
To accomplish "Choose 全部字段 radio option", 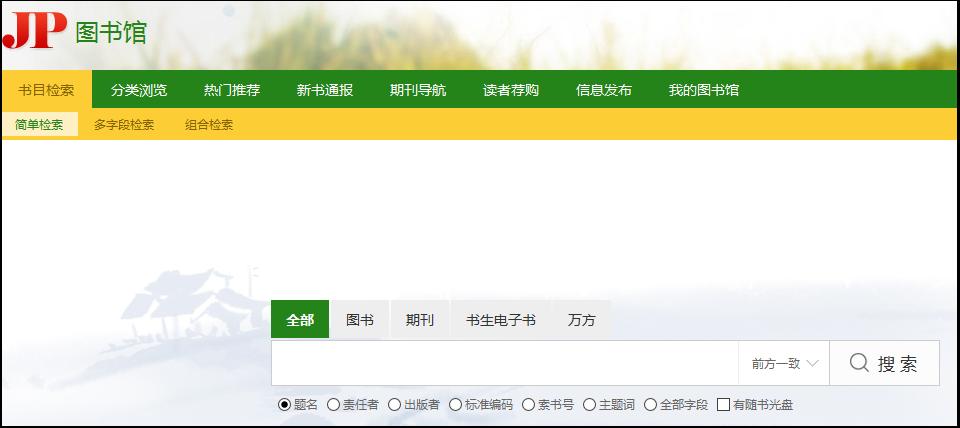I will coord(650,405).
